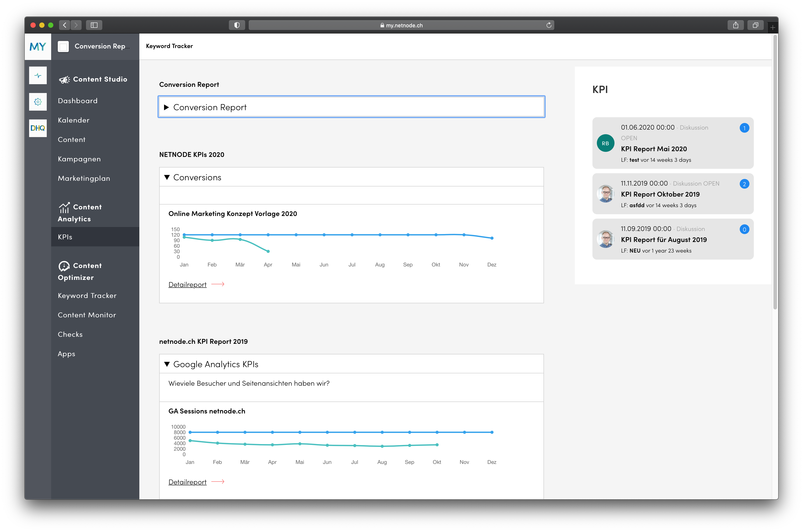Click the my.netnode.ch address bar
The width and height of the screenshot is (803, 532).
click(x=401, y=25)
